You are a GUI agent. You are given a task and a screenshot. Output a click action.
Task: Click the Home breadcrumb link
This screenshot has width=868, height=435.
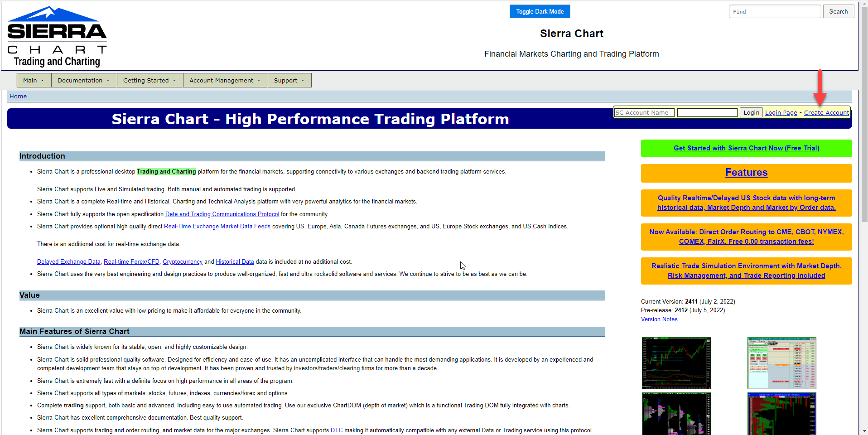(18, 97)
